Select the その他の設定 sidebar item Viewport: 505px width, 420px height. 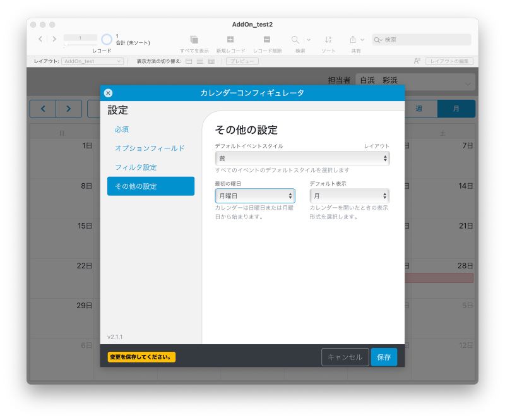[151, 186]
